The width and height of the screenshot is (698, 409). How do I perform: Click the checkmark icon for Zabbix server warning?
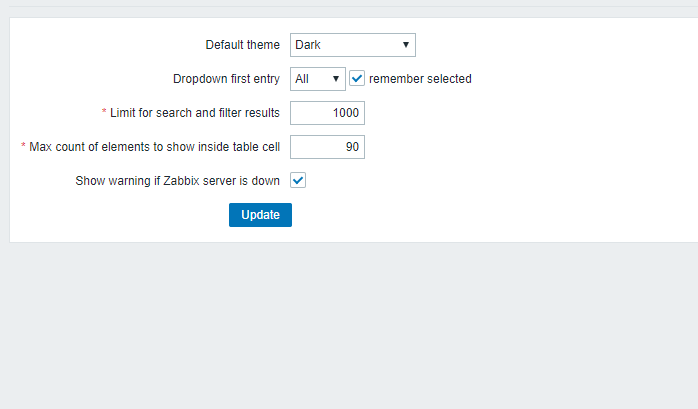tap(298, 181)
